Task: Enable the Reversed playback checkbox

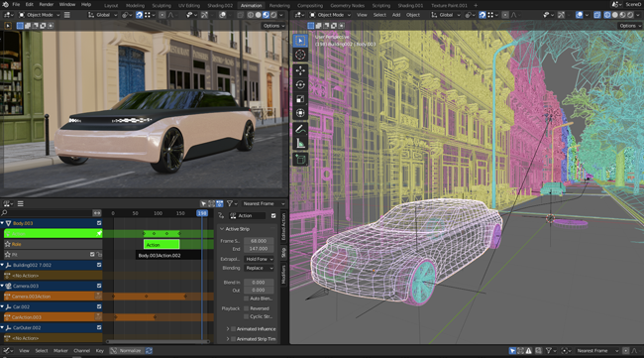Action: (247, 308)
